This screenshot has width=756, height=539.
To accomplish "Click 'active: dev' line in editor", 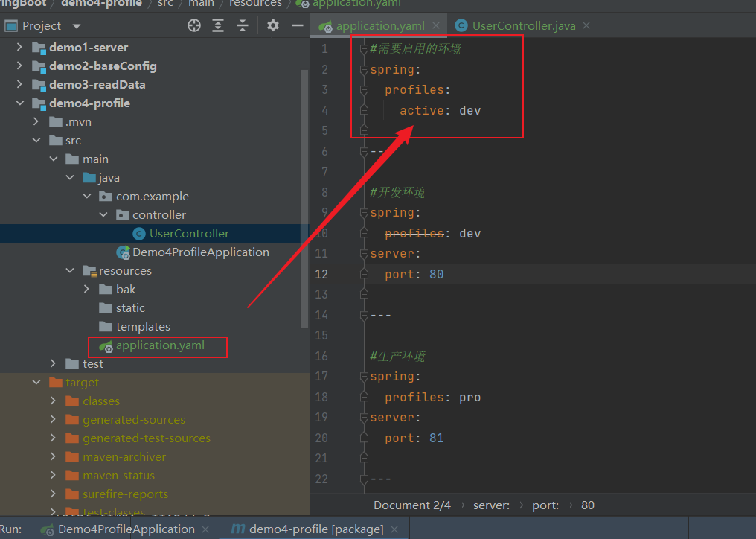I will click(x=441, y=110).
